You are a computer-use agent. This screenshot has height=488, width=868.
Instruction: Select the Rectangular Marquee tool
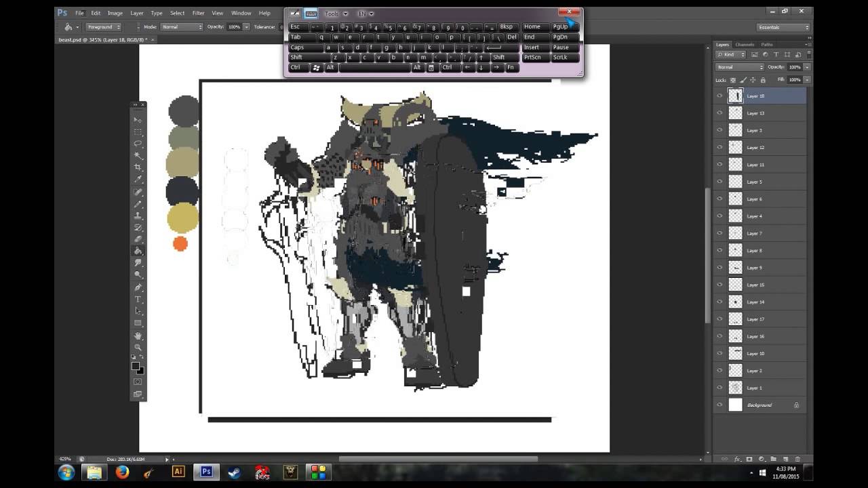(x=138, y=131)
